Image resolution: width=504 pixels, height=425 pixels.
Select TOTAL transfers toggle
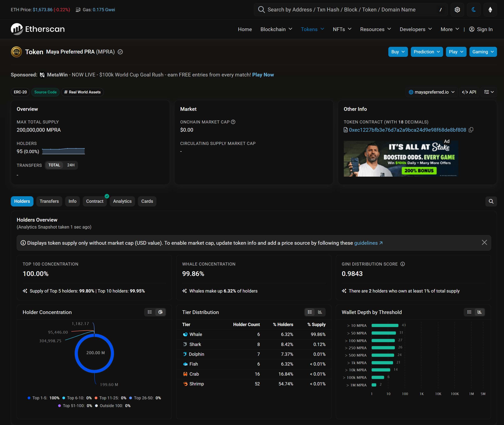coord(54,165)
